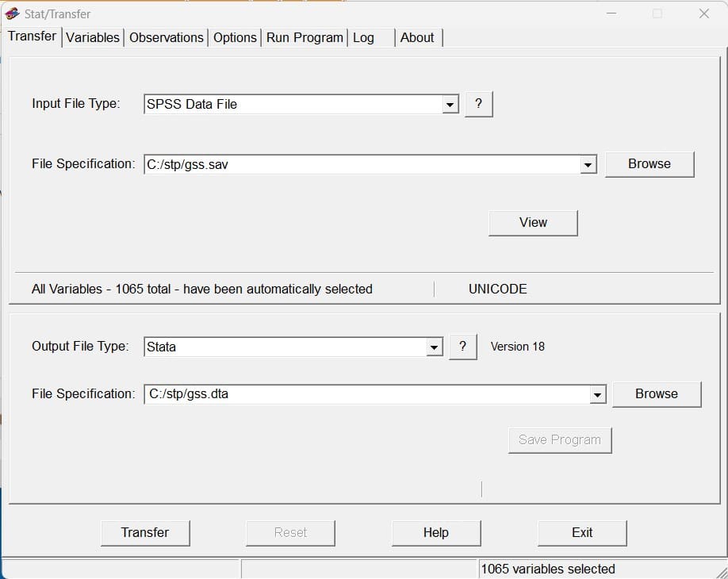
Task: Open help for Input File Type question mark
Action: pos(479,104)
